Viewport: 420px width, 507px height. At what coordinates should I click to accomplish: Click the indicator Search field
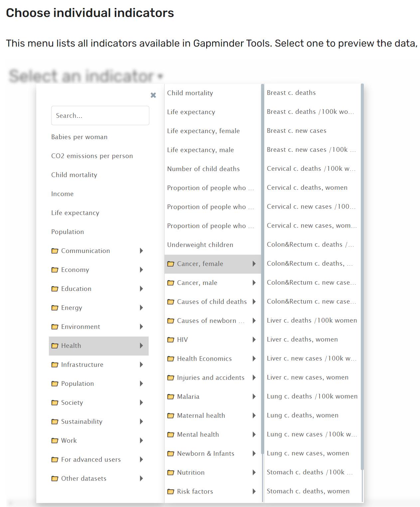(100, 116)
